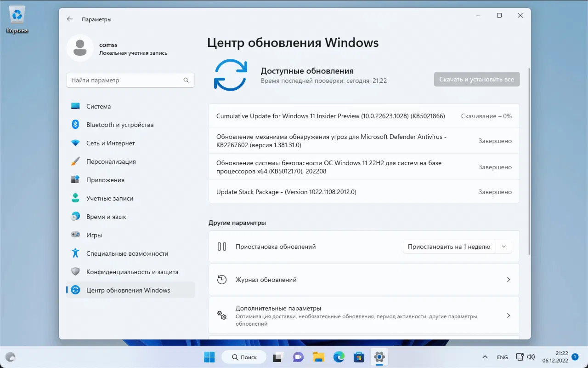Open Специальные возможности settings
The width and height of the screenshot is (588, 368).
130,253
